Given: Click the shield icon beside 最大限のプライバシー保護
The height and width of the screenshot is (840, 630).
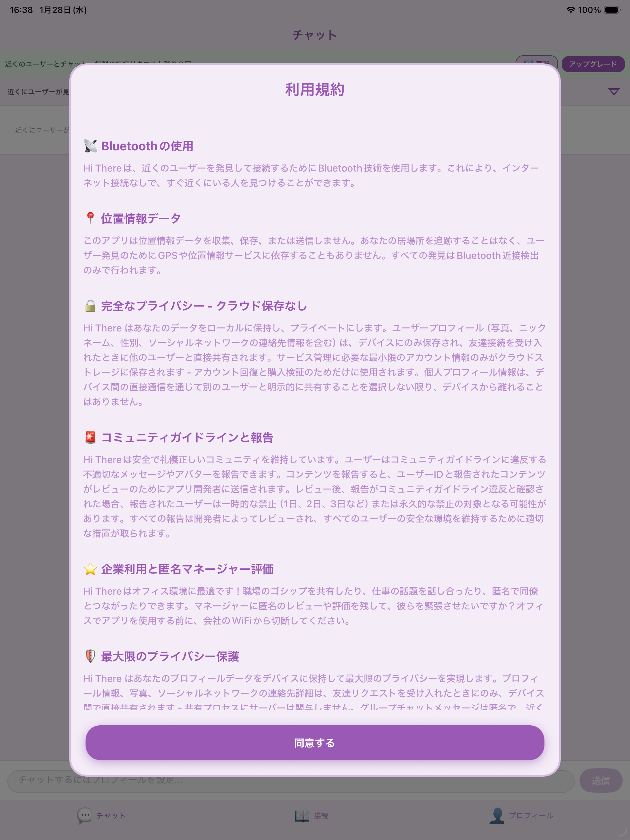Looking at the screenshot, I should 90,656.
